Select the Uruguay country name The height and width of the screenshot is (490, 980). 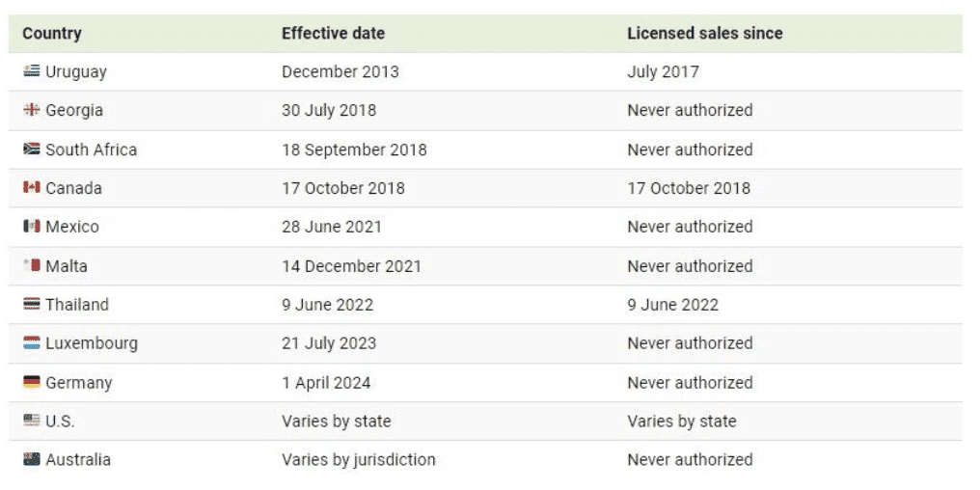[76, 71]
